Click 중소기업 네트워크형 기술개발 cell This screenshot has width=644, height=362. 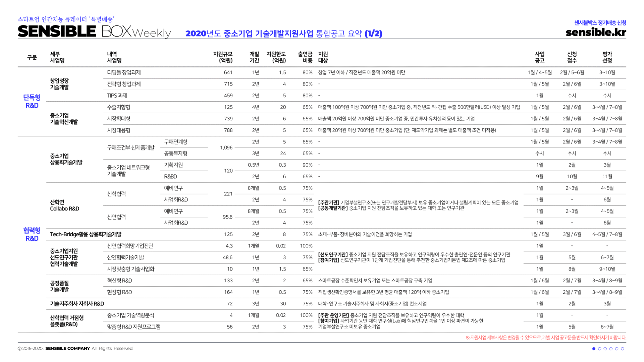(128, 171)
